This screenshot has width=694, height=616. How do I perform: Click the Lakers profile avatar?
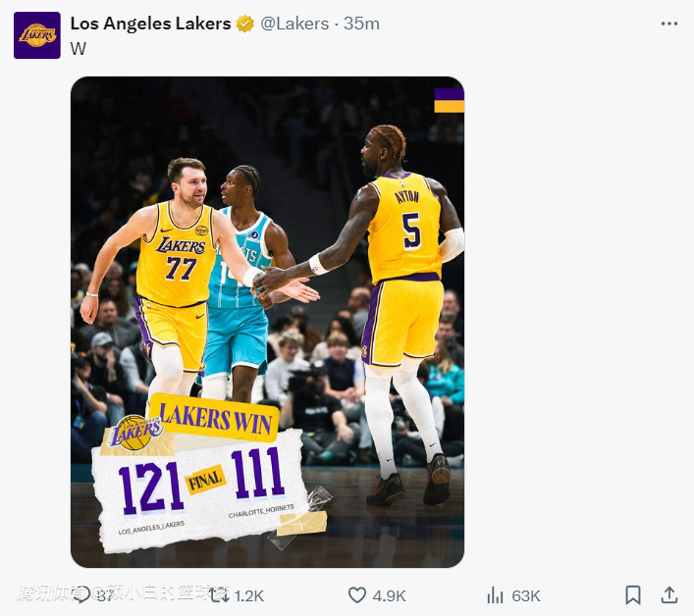point(37,35)
